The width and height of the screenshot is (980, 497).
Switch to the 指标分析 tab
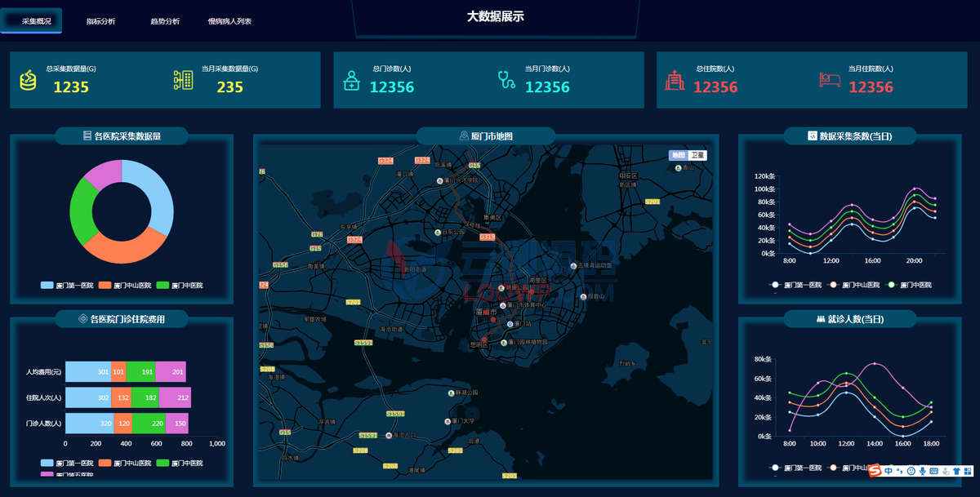(x=101, y=21)
